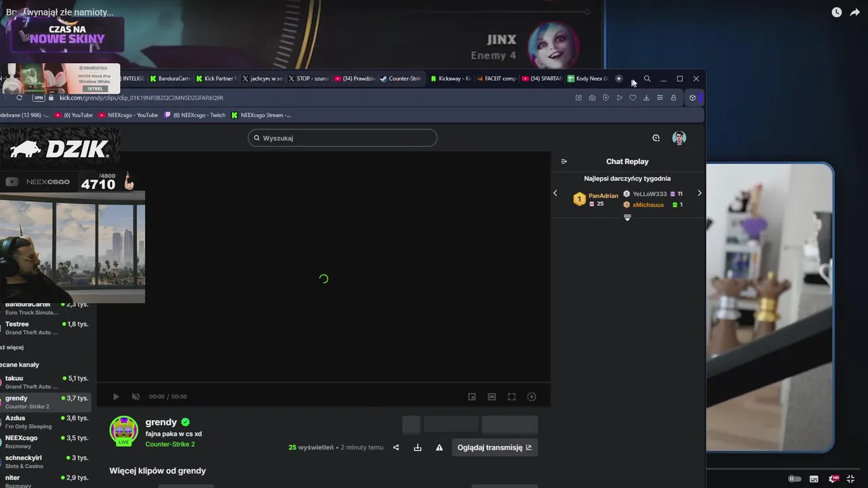Add page to bookmarks with heart icon
868x488 pixels.
633,98
